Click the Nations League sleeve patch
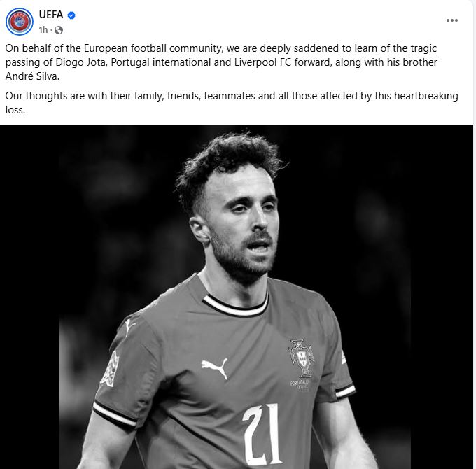This screenshot has height=469, width=476. coord(110,368)
